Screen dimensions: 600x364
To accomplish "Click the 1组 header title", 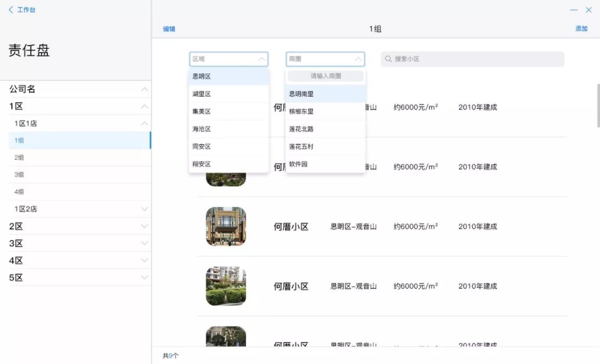I will tap(375, 29).
